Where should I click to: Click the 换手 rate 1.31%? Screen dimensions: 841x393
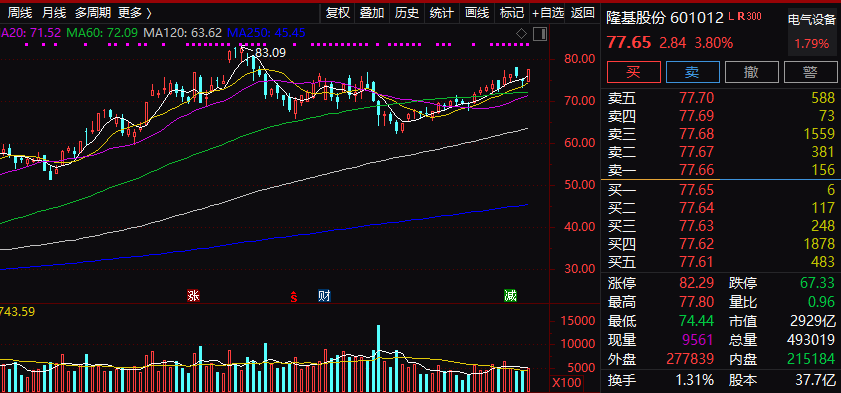tap(695, 380)
